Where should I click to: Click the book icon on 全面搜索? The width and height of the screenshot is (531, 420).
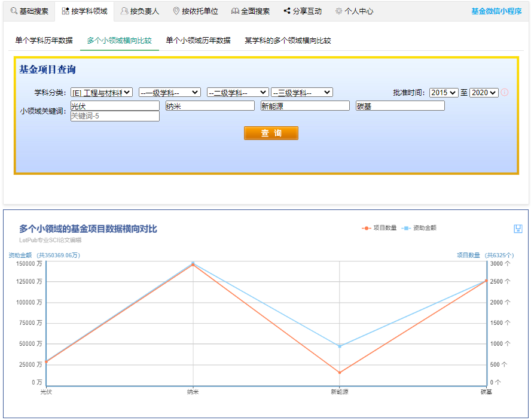click(236, 10)
